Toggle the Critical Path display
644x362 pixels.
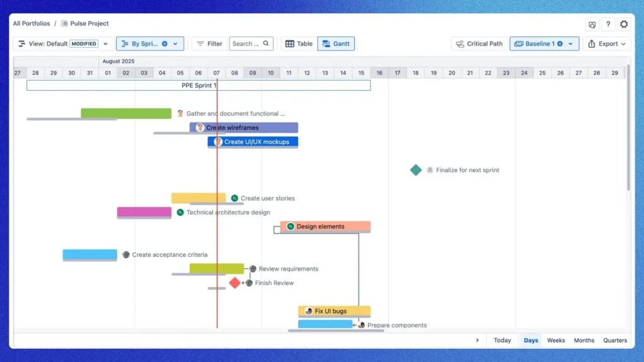(479, 44)
